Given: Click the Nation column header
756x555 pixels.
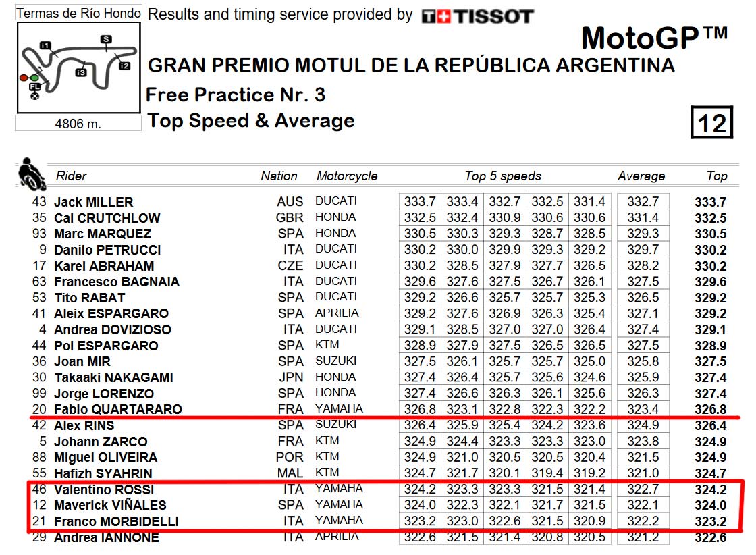Looking at the screenshot, I should pyautogui.click(x=279, y=176).
